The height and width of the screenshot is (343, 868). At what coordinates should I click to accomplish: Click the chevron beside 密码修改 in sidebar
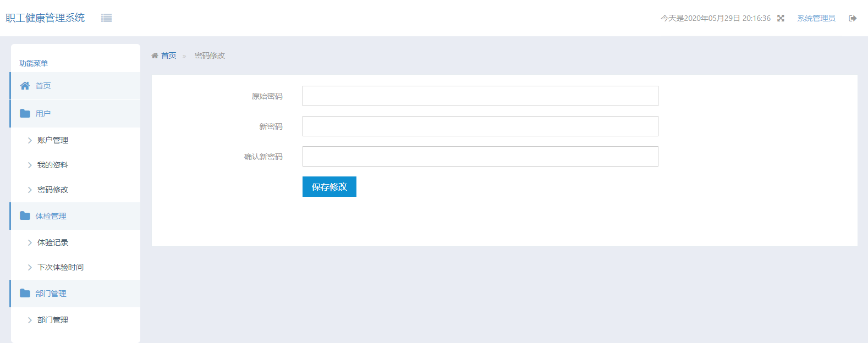(x=30, y=190)
